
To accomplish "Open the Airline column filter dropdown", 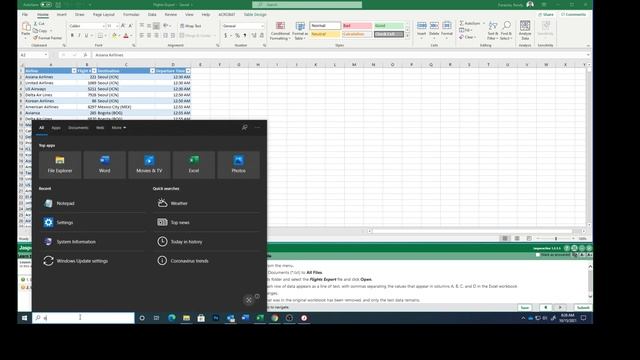I will [x=74, y=71].
